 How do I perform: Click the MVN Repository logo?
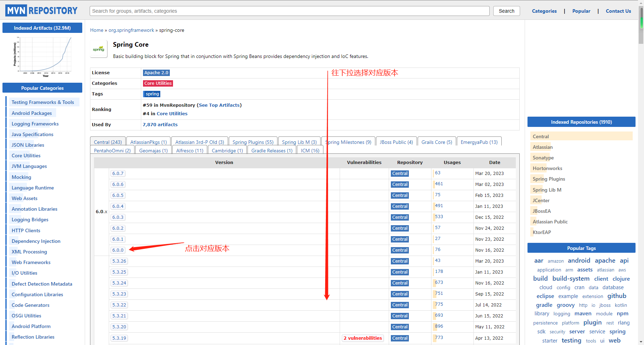(x=41, y=11)
